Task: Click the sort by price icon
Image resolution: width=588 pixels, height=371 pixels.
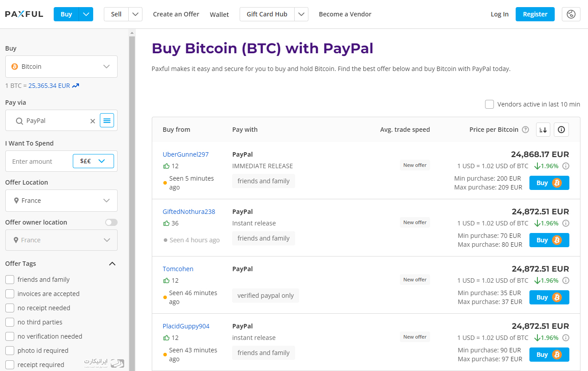Action: coord(543,130)
